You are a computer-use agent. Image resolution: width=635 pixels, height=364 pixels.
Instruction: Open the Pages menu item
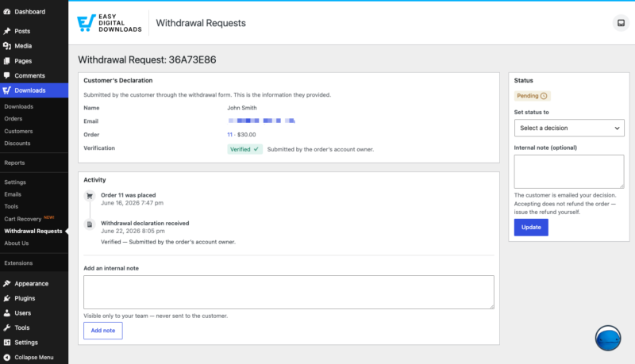coord(34,61)
